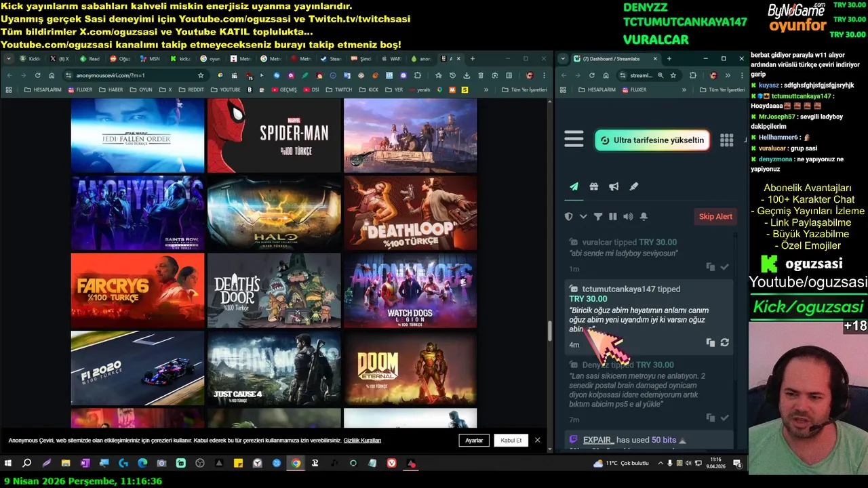Replay the tctumutcankaya147 tip alert
Viewport: 868px width, 488px height.
724,343
